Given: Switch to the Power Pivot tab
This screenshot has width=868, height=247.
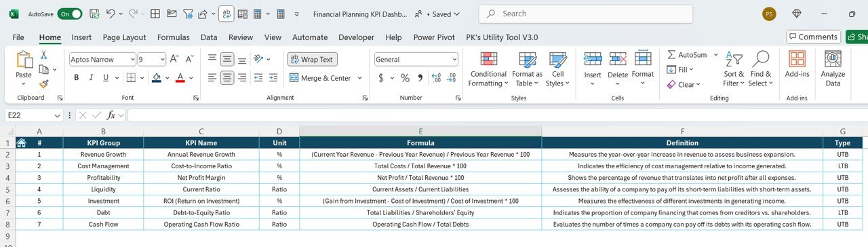Looking at the screenshot, I should (434, 37).
